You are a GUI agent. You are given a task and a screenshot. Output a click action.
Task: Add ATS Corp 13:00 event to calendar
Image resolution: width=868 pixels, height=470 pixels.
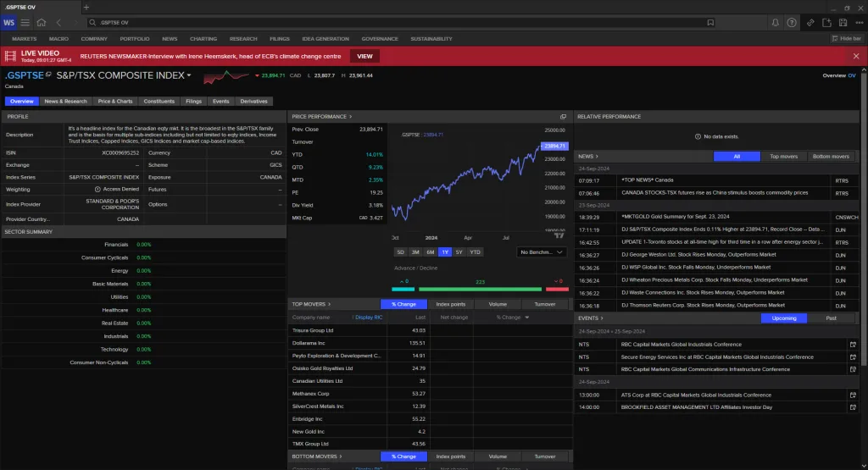click(853, 395)
